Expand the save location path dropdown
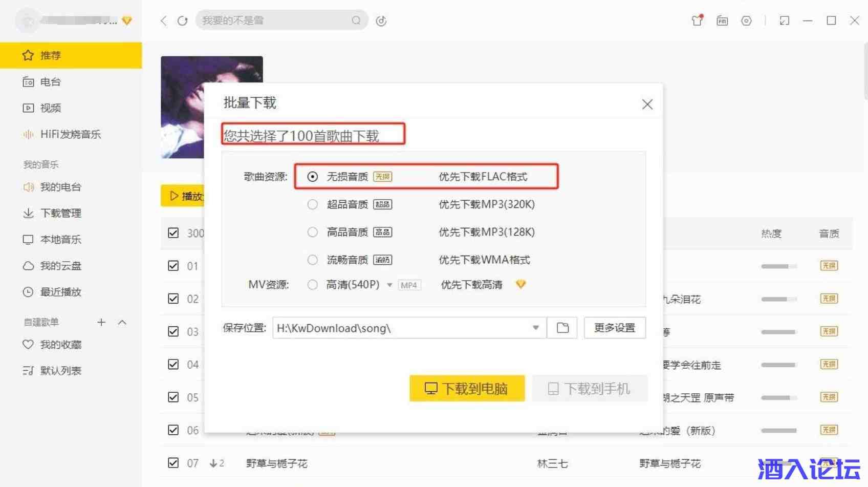868x487 pixels. pyautogui.click(x=536, y=328)
